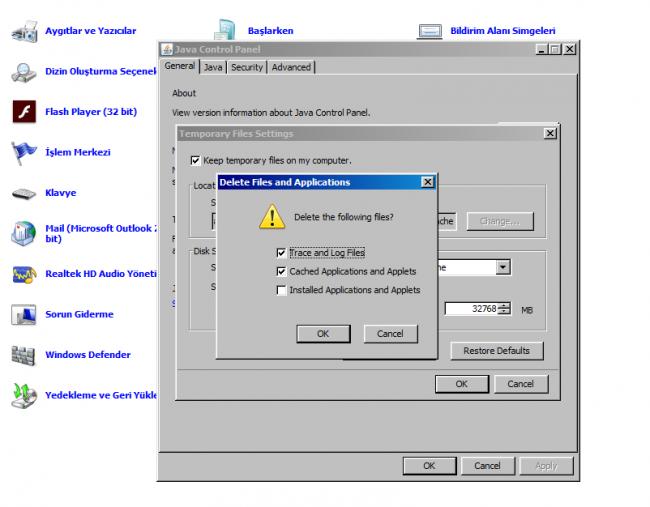The image size is (650, 507).
Task: Open the Mail Outlook icon
Action: pyautogui.click(x=24, y=233)
